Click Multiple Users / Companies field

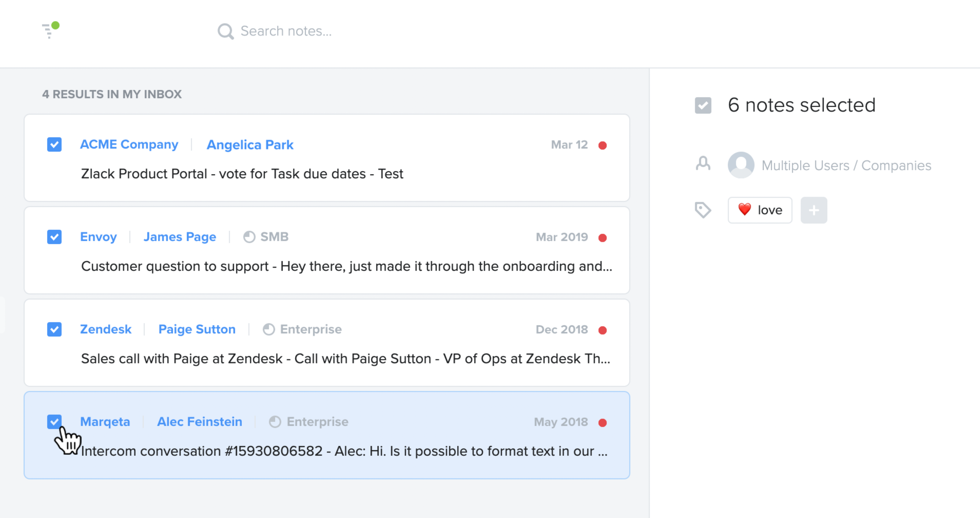tap(846, 165)
